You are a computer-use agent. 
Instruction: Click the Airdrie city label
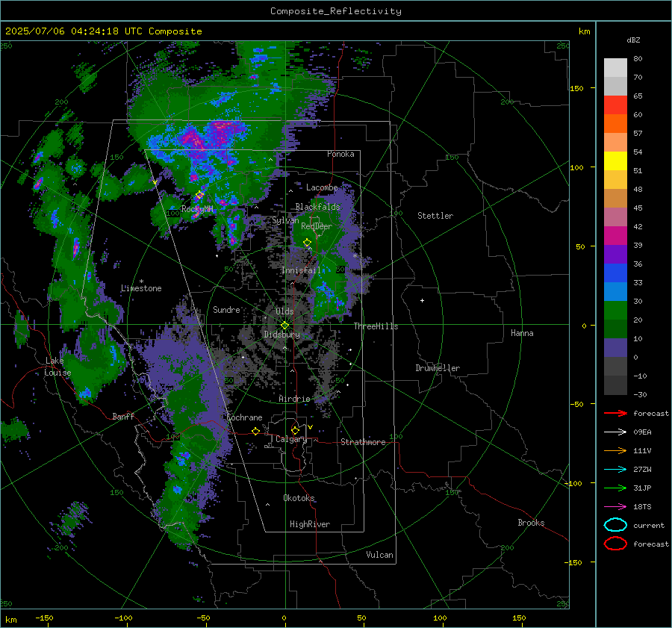click(x=294, y=399)
